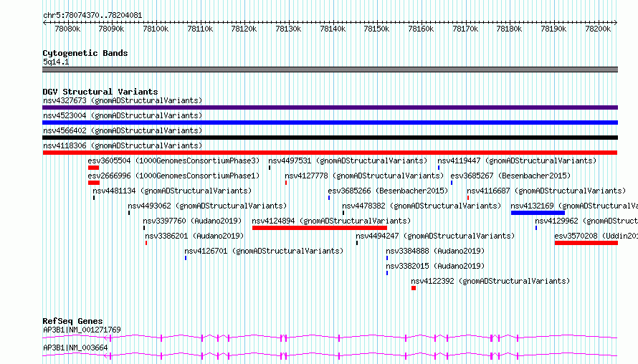Open the nsv4494247 variant label

[x=435, y=236]
